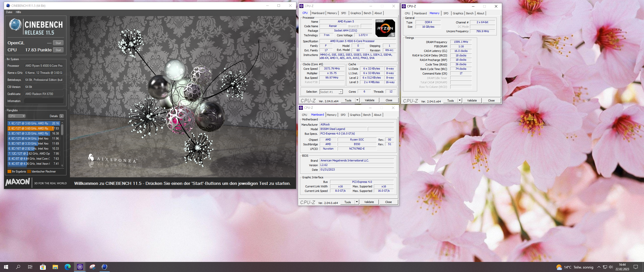Show hidden system tray icons

[599, 267]
